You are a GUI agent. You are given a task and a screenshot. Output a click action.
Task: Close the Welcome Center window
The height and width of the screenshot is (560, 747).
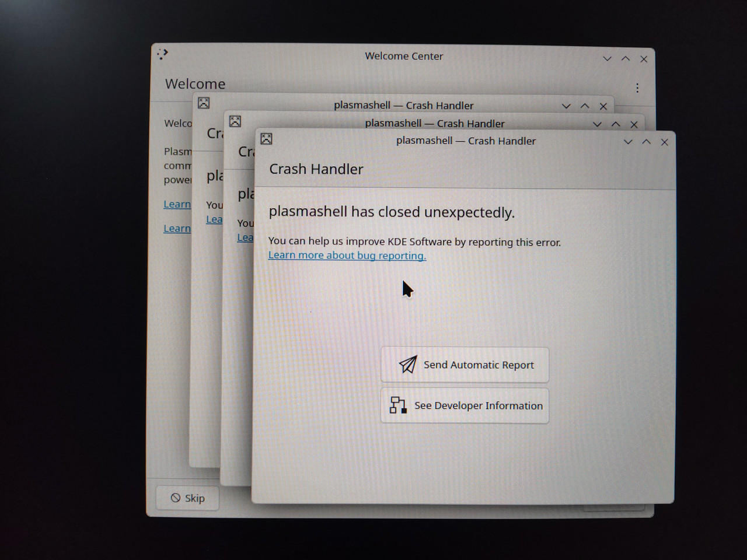pos(644,59)
